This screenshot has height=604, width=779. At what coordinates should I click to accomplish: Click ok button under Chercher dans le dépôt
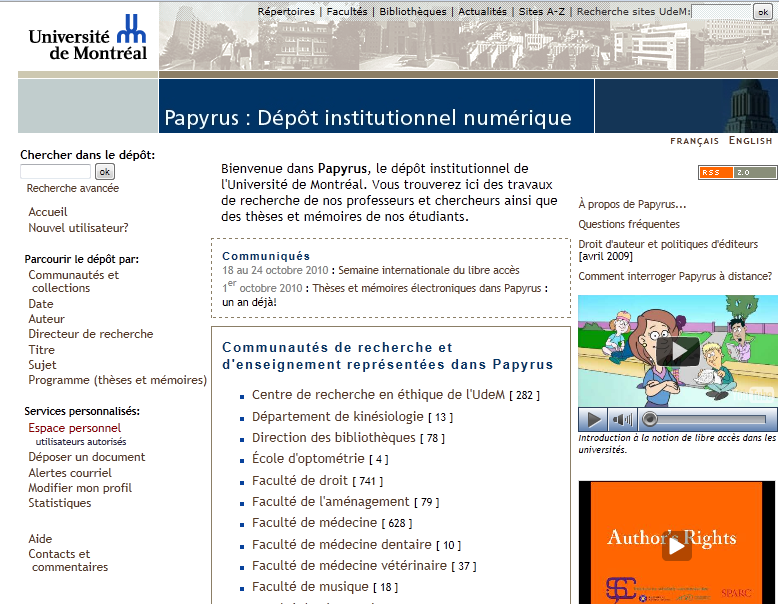(x=105, y=171)
